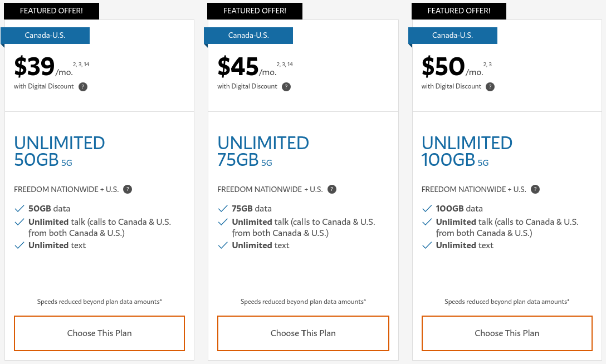
Task: Click Featured Offer banner above $50 plan
Action: (x=459, y=11)
